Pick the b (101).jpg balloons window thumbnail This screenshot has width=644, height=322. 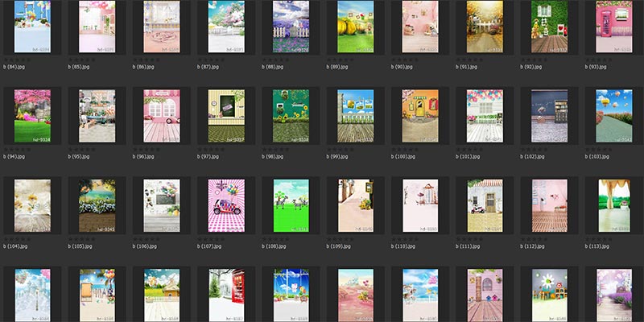click(485, 116)
